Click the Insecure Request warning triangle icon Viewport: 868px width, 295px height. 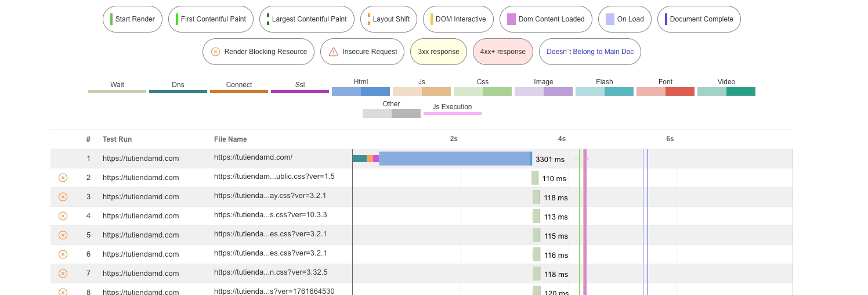333,52
